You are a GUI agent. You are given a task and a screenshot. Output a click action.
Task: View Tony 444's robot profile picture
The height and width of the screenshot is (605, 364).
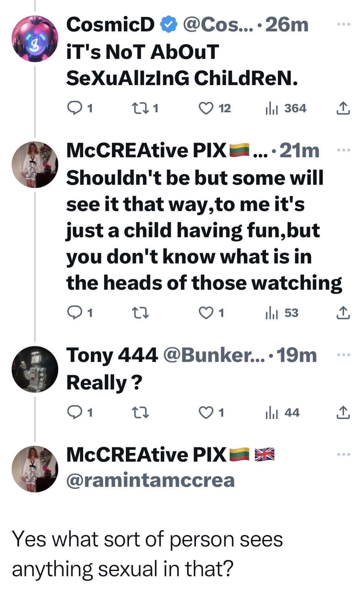[35, 369]
